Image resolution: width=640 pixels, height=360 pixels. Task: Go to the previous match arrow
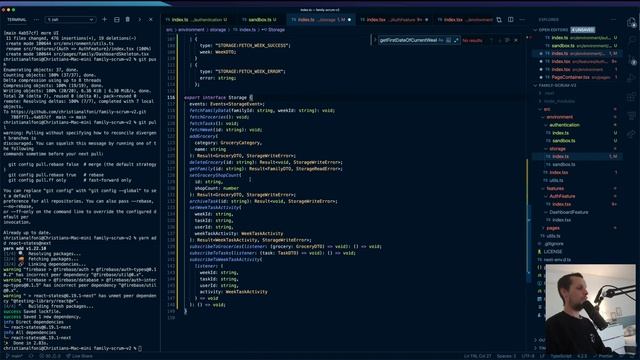[x=491, y=40]
